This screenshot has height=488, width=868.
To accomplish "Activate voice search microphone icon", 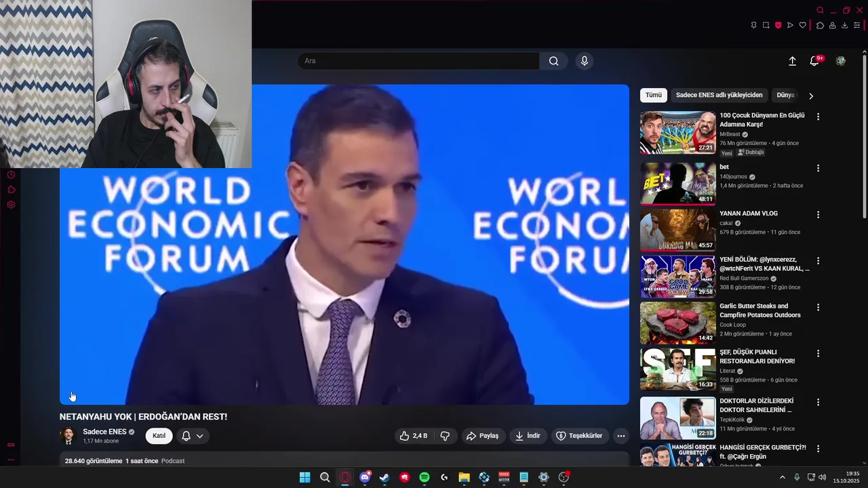I will click(585, 61).
